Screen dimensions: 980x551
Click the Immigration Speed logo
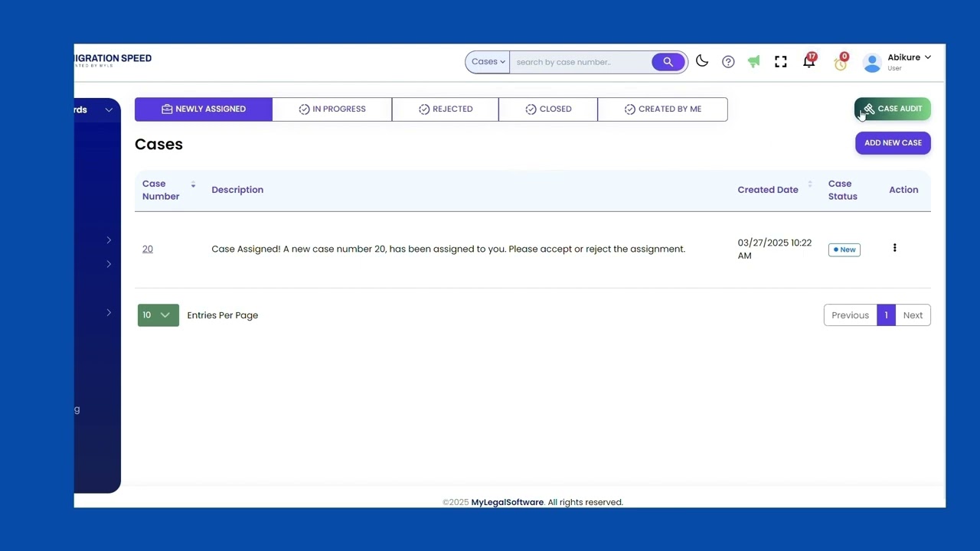coord(113,60)
